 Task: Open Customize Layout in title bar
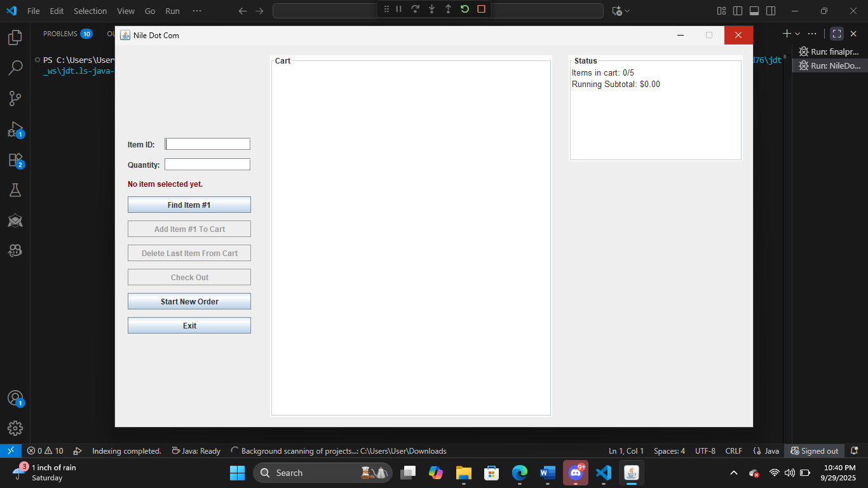[x=721, y=11]
